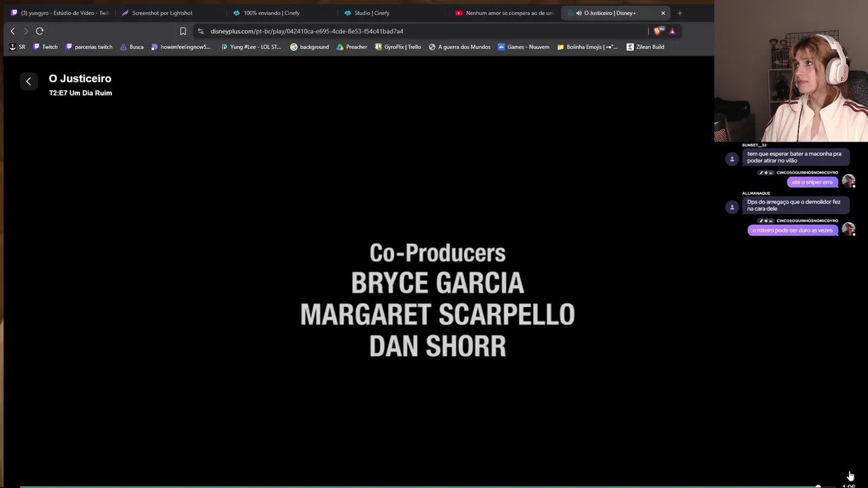
Task: Click the T2:E7 Um Dia Ruim episode subtitle
Action: tap(81, 93)
